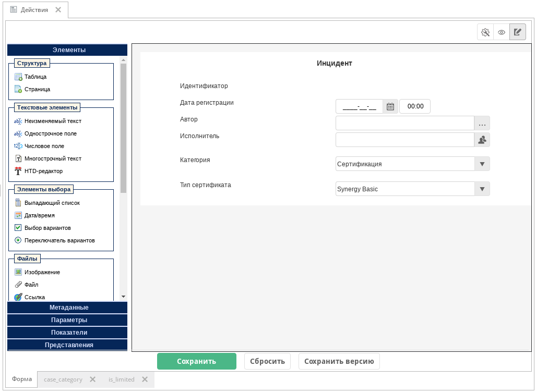Select the Таблица element icon

(18, 77)
